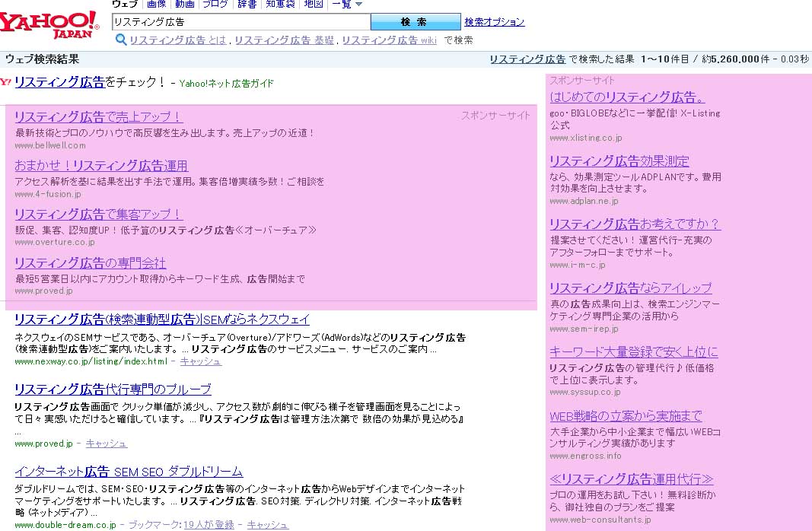Image resolution: width=812 pixels, height=531 pixels.
Task: Click the www.bellwell.com URL text
Action: [x=50, y=145]
